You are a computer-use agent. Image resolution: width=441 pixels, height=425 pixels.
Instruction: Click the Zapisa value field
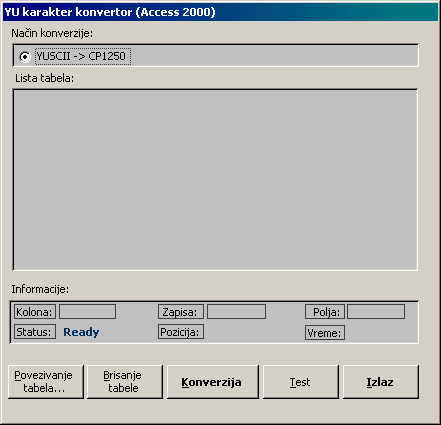[x=236, y=312]
